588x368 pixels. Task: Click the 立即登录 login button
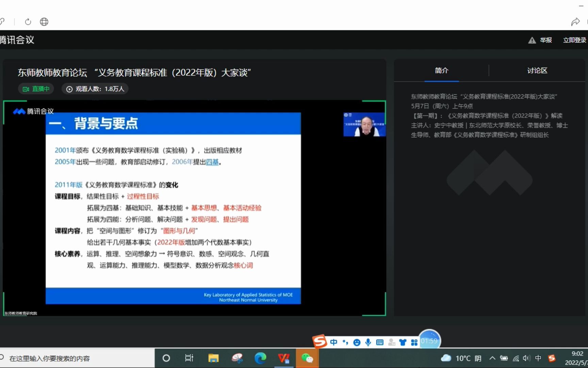click(x=574, y=40)
